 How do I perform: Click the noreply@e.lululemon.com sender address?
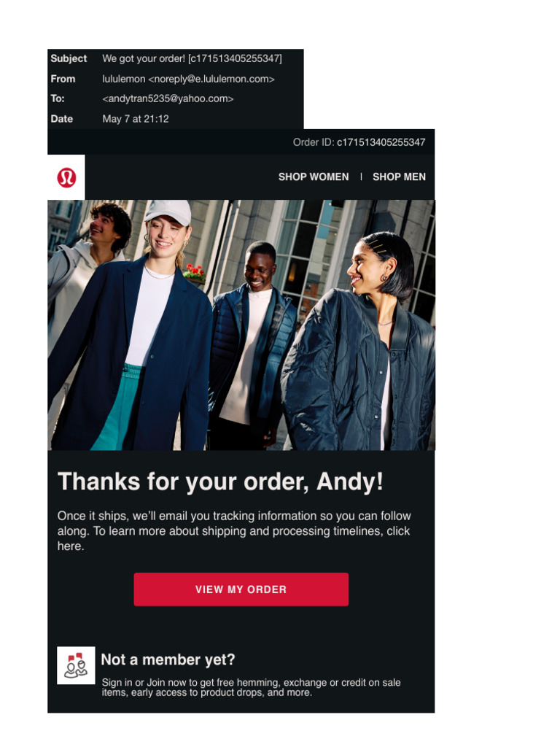point(211,79)
